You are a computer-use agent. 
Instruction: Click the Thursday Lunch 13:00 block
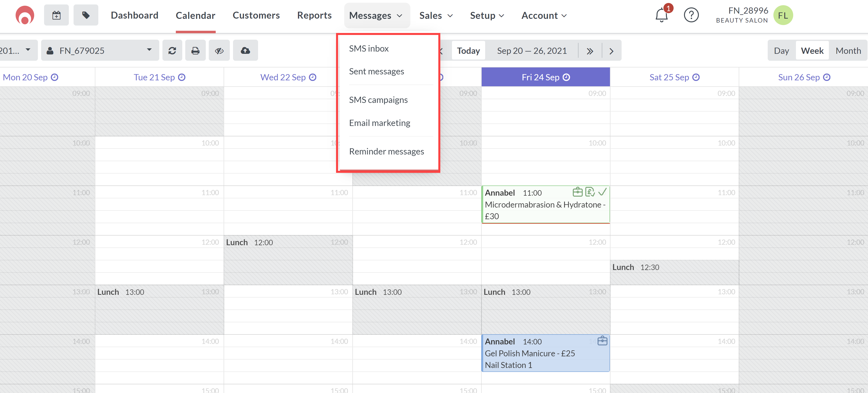(417, 310)
